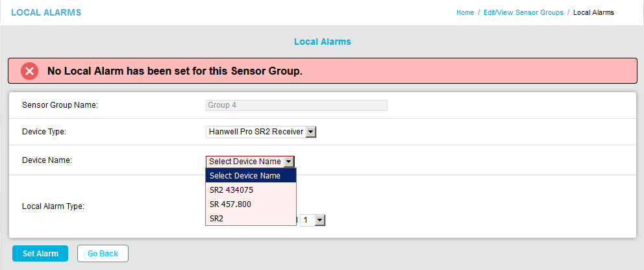Open the Device Type dropdown arrow
Viewport: 644px width, 270px height.
(x=311, y=132)
